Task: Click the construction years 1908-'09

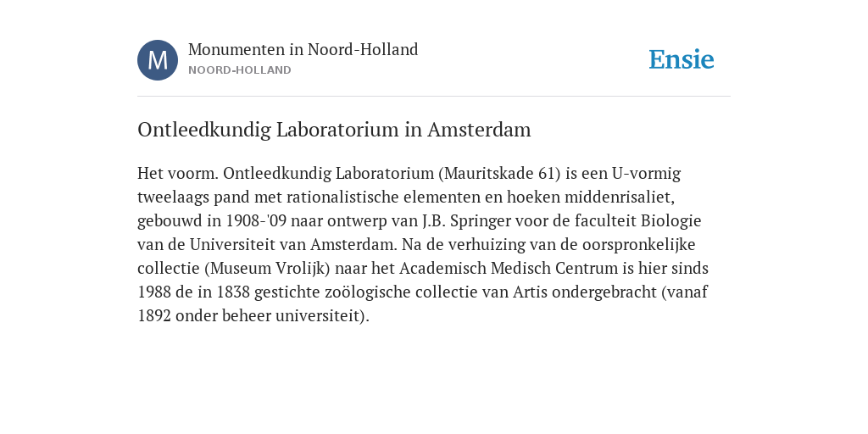Action: coord(256,221)
